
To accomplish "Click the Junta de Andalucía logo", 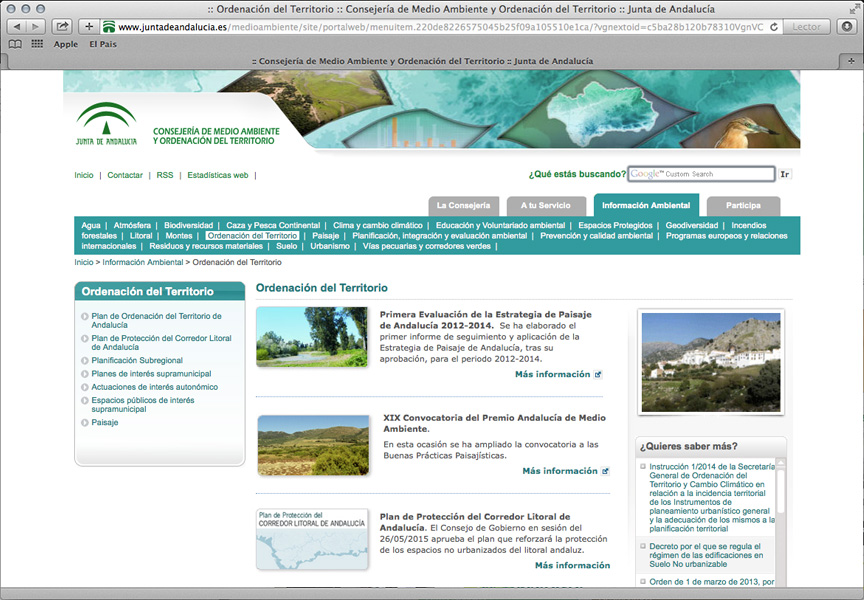I will tap(106, 122).
